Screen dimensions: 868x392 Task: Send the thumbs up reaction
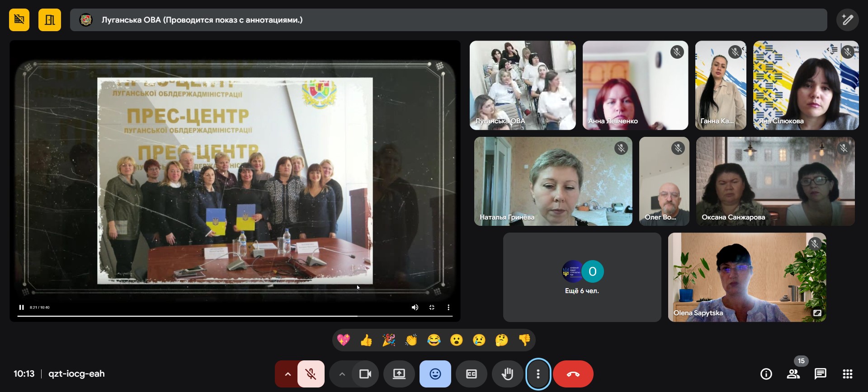[x=366, y=340]
